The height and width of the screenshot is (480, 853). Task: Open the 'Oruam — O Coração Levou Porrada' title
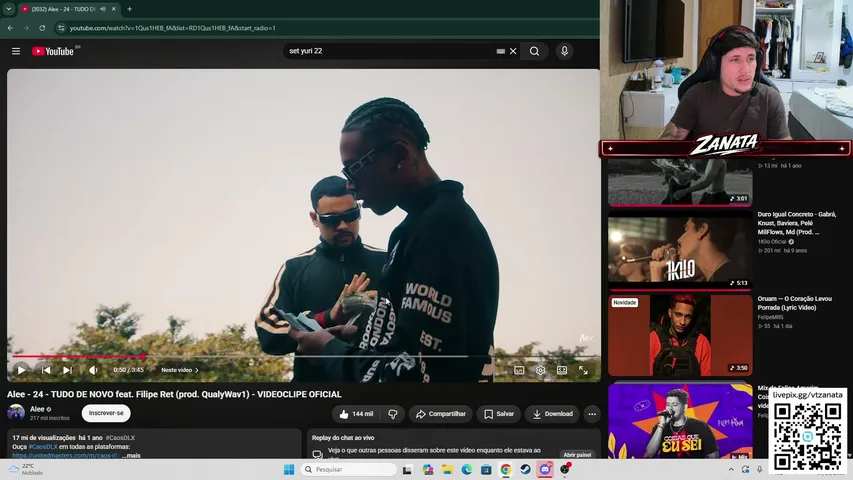click(x=794, y=303)
